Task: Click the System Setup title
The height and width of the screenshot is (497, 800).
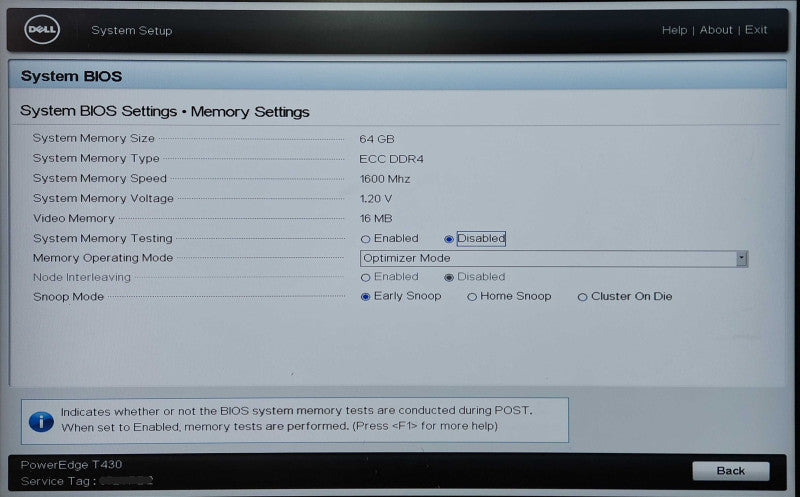Action: [132, 31]
